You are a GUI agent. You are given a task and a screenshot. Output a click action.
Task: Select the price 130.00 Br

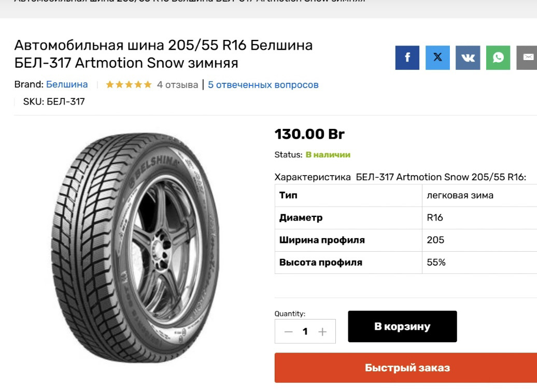pyautogui.click(x=309, y=134)
